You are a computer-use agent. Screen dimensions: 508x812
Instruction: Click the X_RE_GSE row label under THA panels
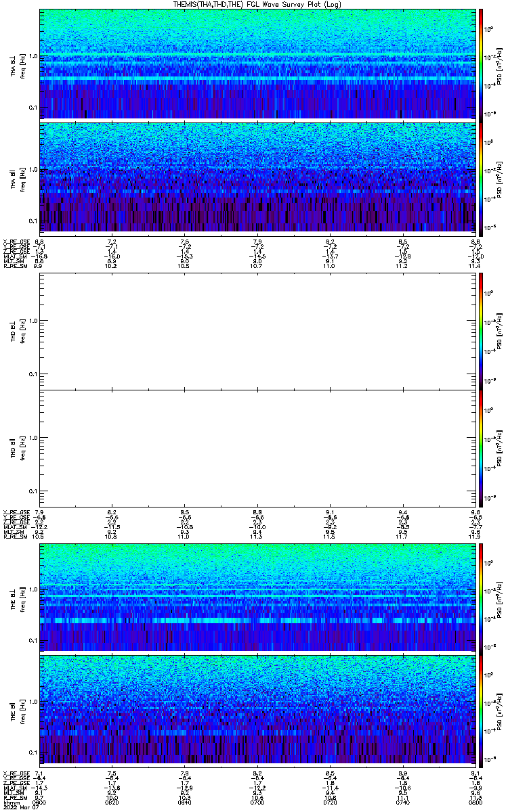tap(16, 241)
